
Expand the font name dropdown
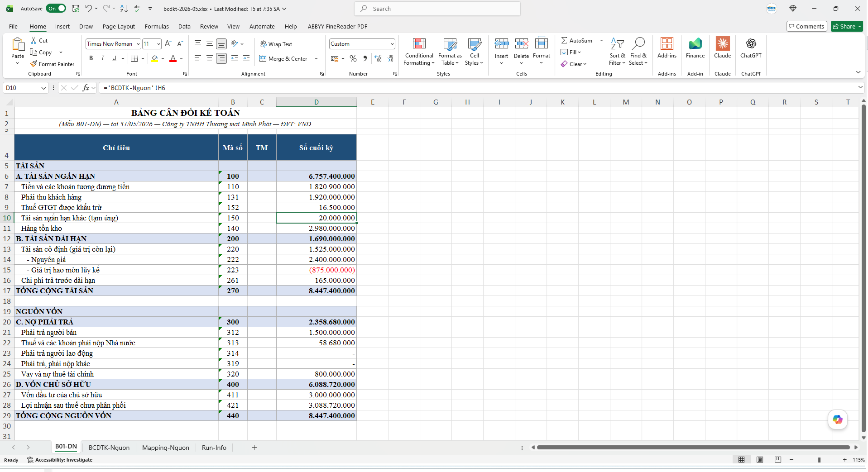coord(138,44)
